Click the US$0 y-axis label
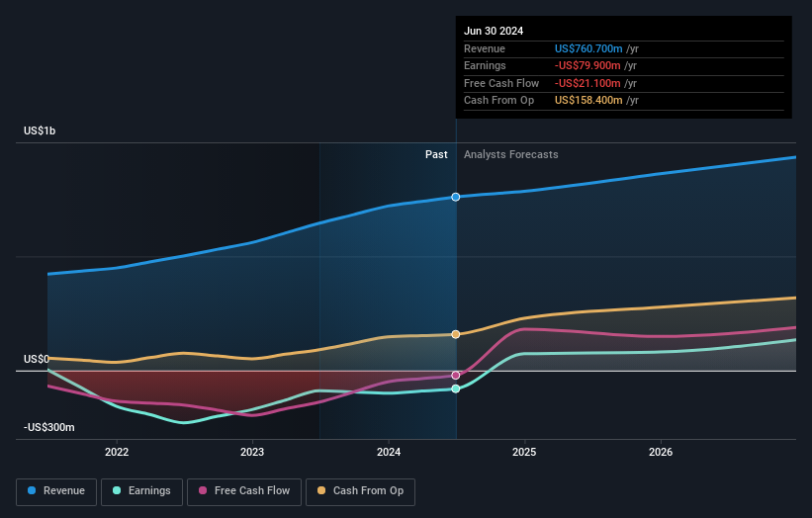Screen dimensions: 812x518 coord(37,359)
